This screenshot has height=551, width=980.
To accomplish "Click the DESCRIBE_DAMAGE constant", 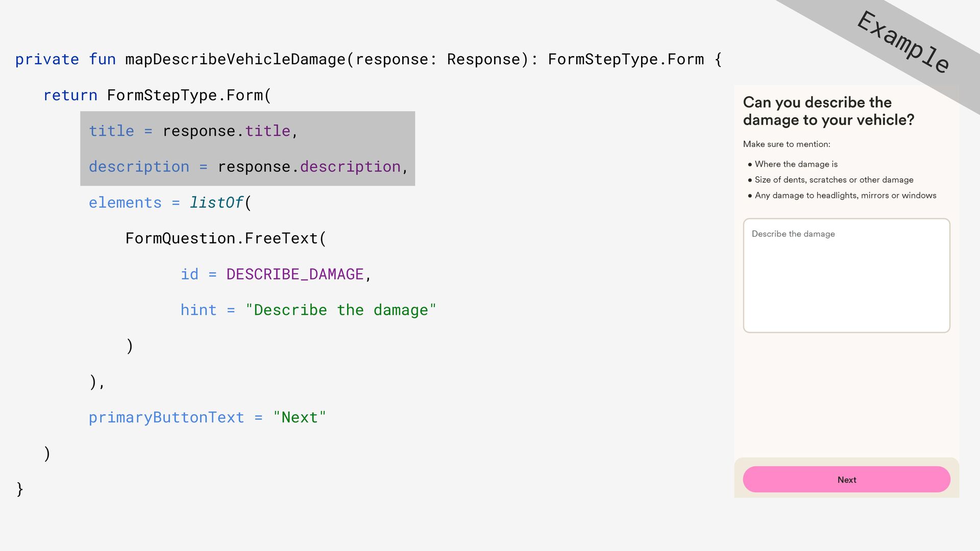I will [295, 274].
